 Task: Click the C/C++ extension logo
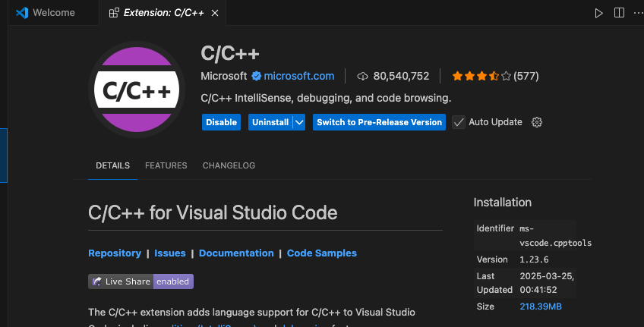(137, 90)
